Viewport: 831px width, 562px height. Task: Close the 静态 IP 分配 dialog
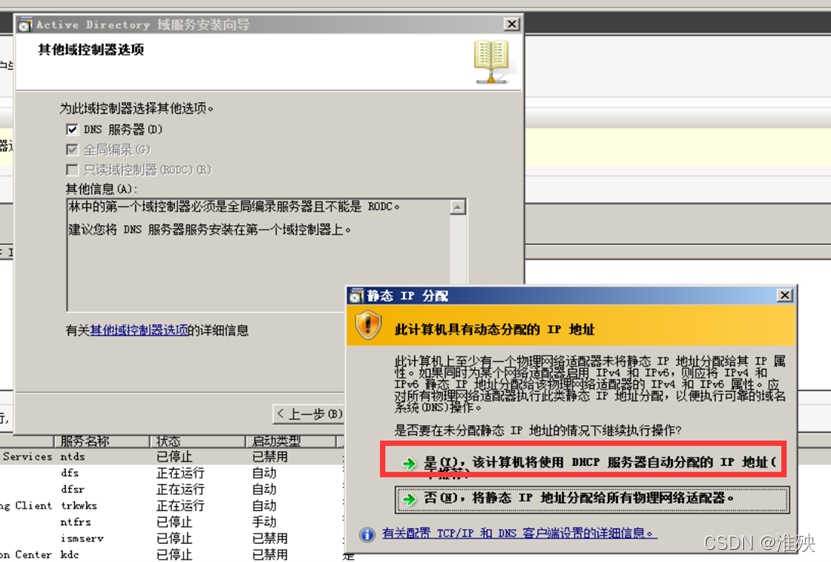coord(784,295)
